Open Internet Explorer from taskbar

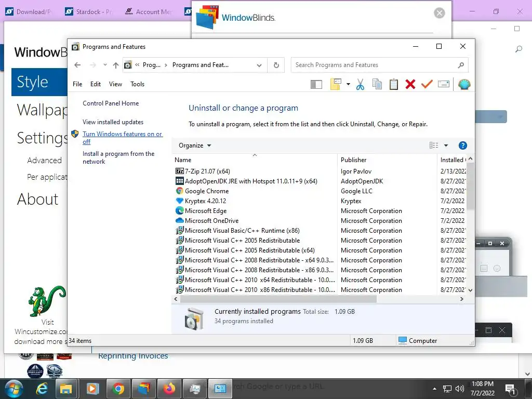point(42,389)
